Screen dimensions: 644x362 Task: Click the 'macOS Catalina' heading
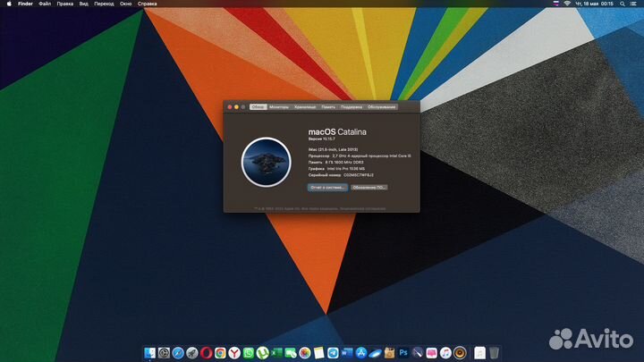(337, 131)
